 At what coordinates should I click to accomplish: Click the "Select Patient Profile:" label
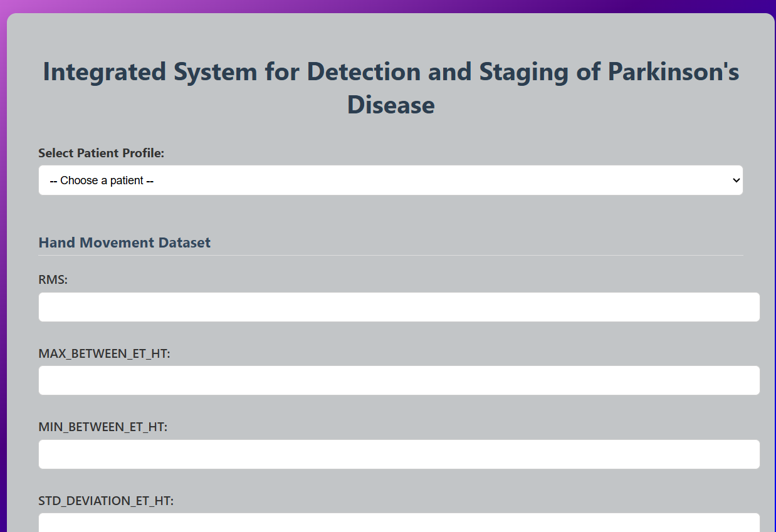coord(102,153)
